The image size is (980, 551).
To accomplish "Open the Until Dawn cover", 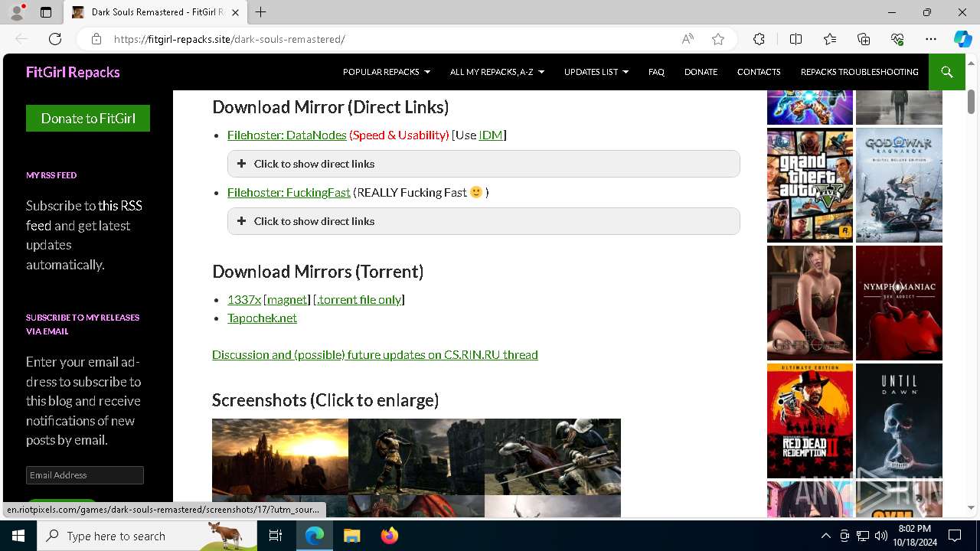I will pos(899,421).
